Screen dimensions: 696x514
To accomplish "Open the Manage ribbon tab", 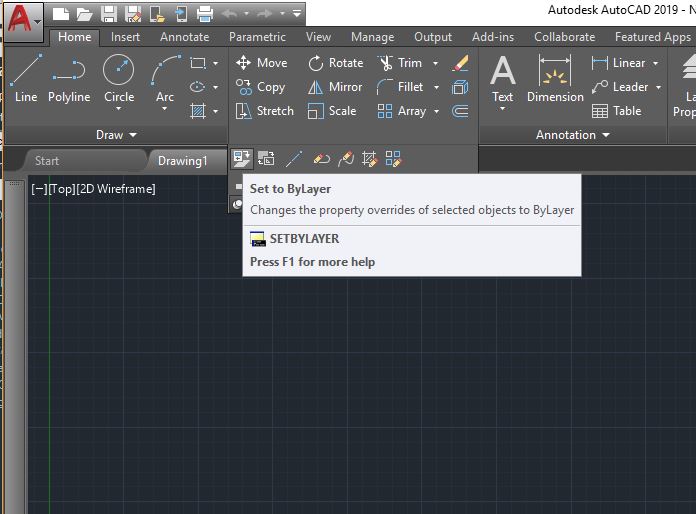I will pos(372,37).
